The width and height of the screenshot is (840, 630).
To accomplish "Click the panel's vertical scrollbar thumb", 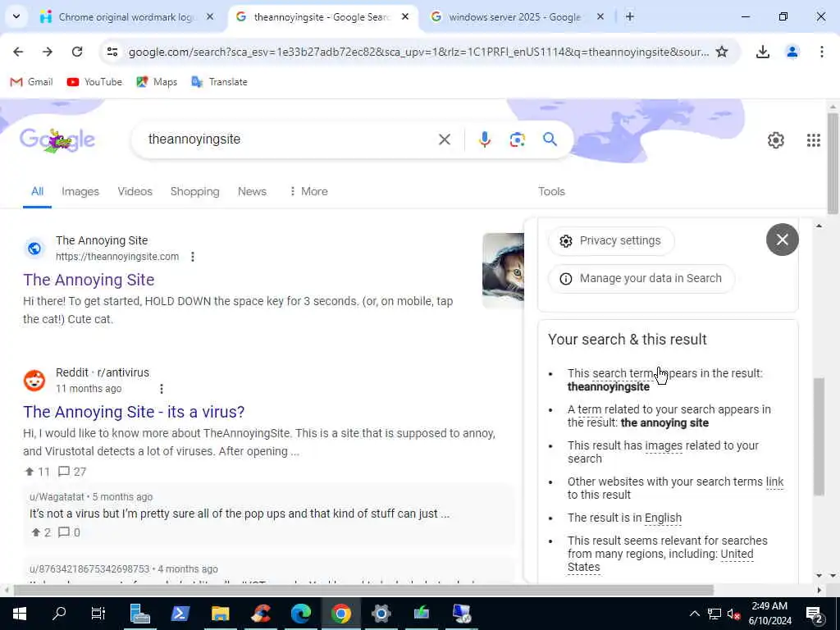I will 819,436.
